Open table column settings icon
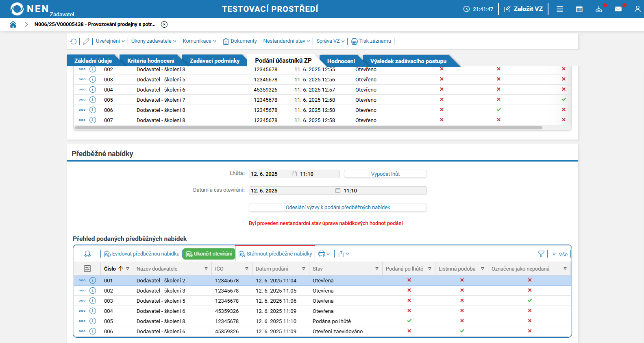The image size is (644, 343). click(87, 269)
